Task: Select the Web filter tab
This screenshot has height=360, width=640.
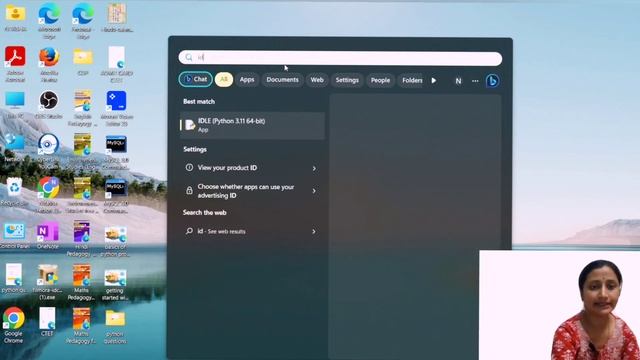Action: 317,80
